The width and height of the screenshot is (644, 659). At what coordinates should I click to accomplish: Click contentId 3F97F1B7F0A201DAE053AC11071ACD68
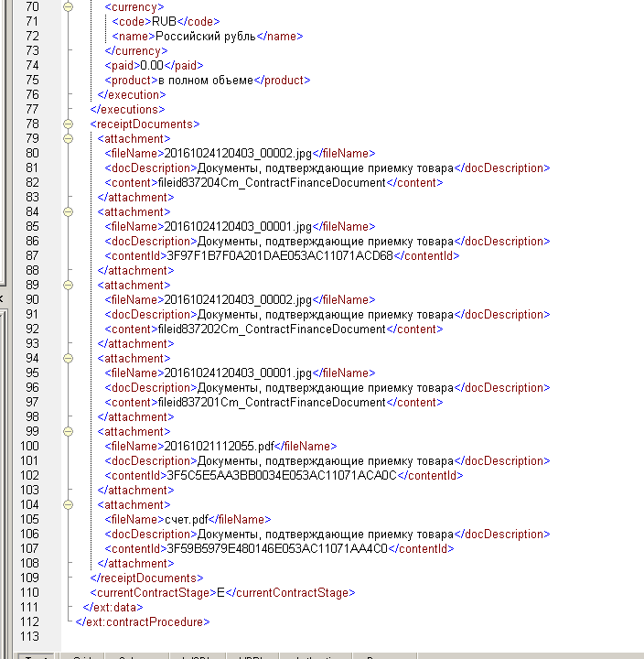coord(280,256)
